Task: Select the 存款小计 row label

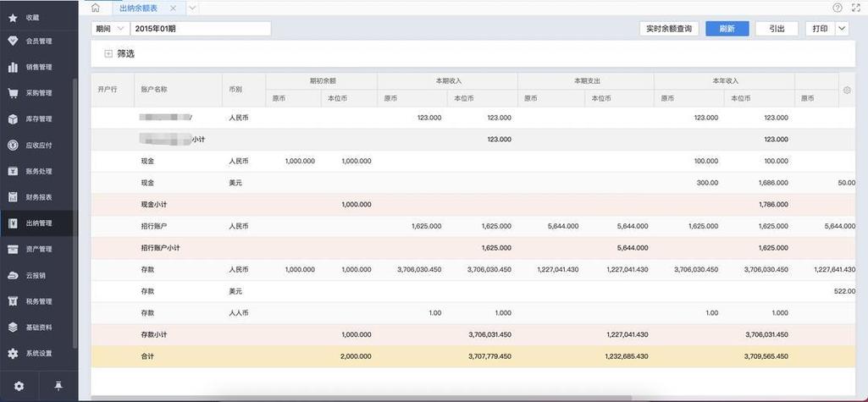Action: click(154, 335)
